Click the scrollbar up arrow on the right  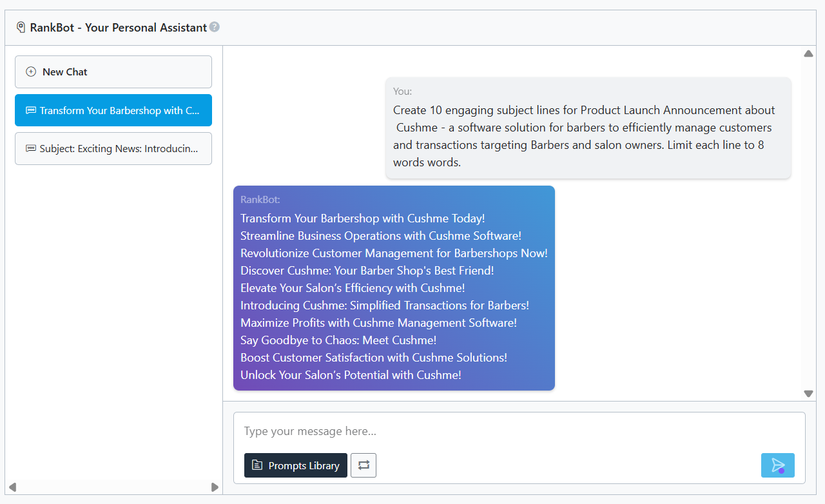(x=808, y=53)
